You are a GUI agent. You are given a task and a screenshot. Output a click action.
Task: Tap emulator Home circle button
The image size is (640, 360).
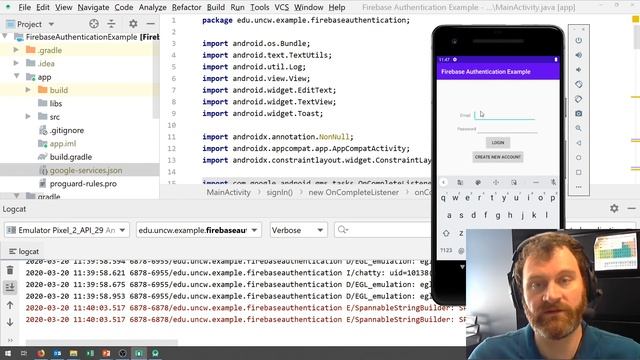[x=578, y=158]
